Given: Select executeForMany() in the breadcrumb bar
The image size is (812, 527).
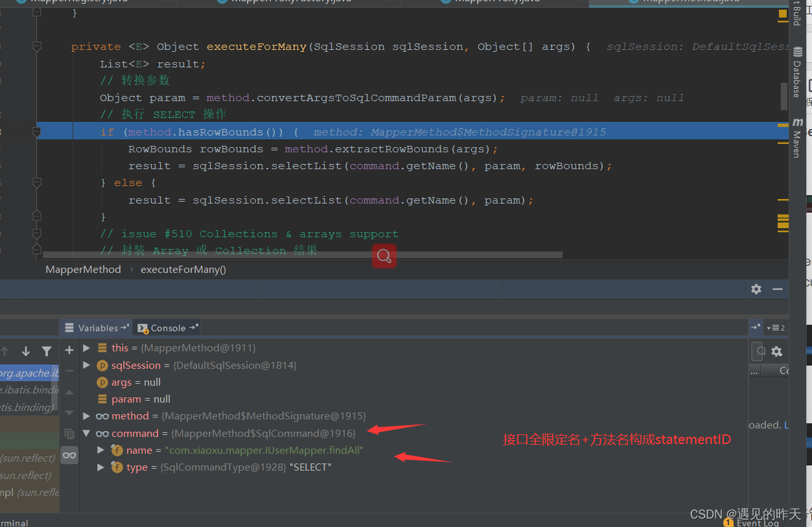Looking at the screenshot, I should [x=183, y=270].
